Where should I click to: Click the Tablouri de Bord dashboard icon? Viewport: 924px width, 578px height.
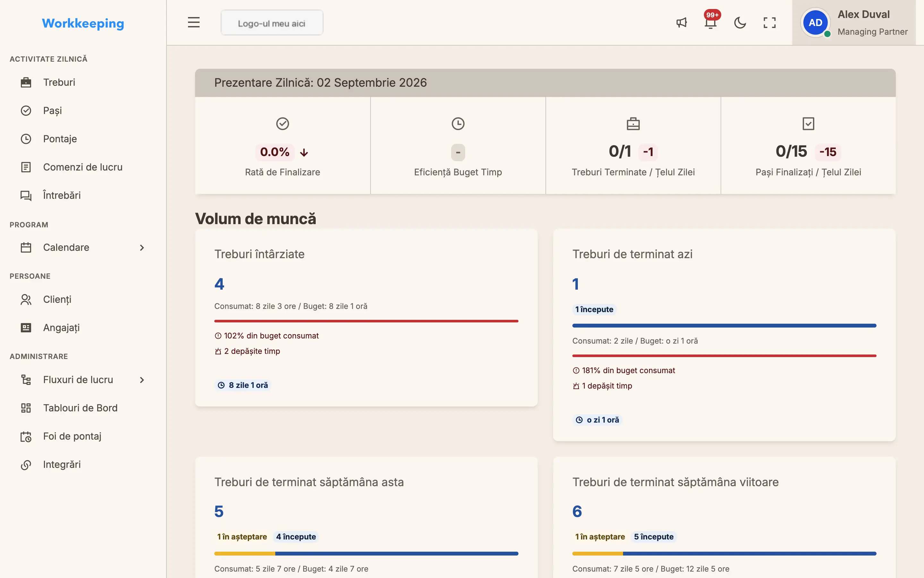pos(26,408)
